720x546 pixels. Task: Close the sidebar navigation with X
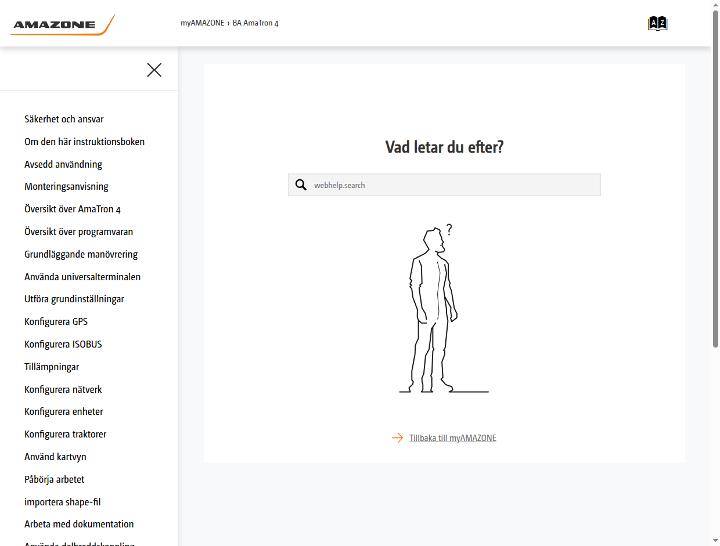pos(154,70)
